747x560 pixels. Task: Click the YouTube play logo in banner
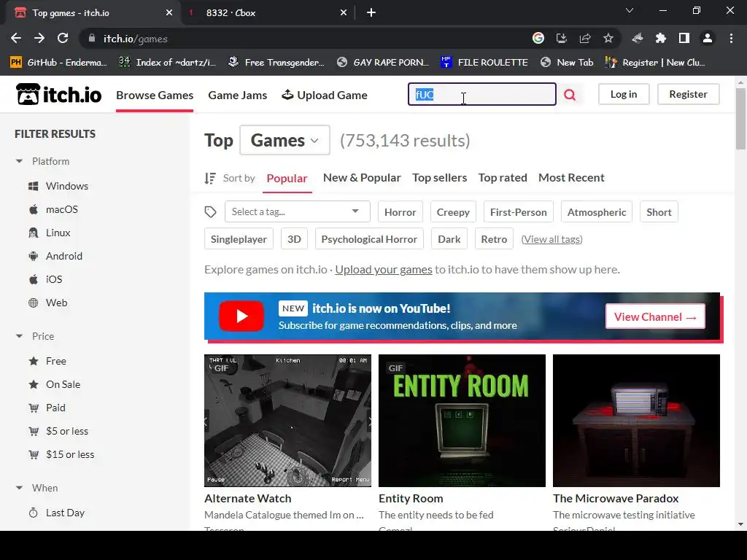tap(241, 316)
